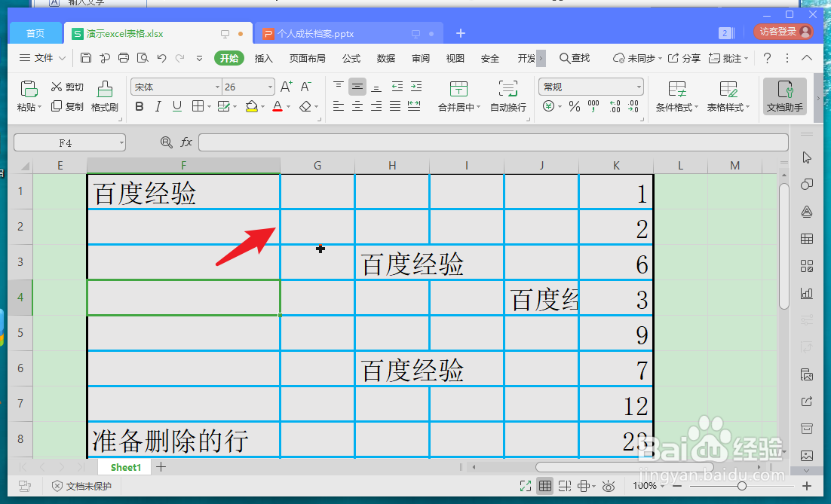831x504 pixels.
Task: Cut selection with 剪切
Action: 67,87
